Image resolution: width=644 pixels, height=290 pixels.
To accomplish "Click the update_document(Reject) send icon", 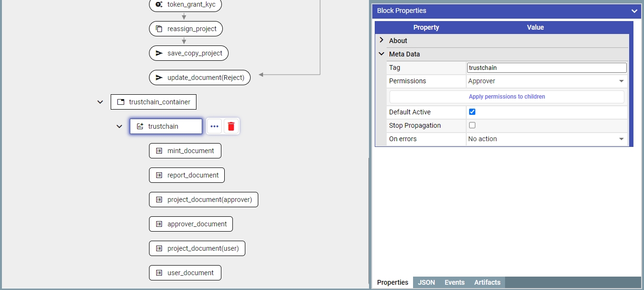I will click(159, 78).
